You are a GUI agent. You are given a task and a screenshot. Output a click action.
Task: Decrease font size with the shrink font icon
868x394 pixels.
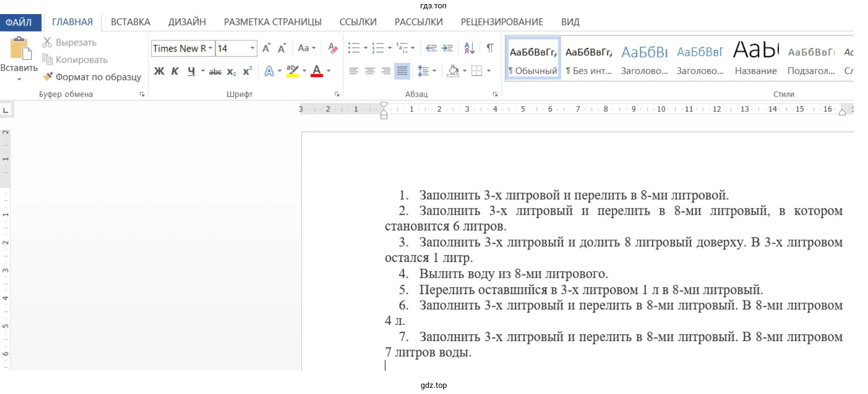tap(282, 48)
